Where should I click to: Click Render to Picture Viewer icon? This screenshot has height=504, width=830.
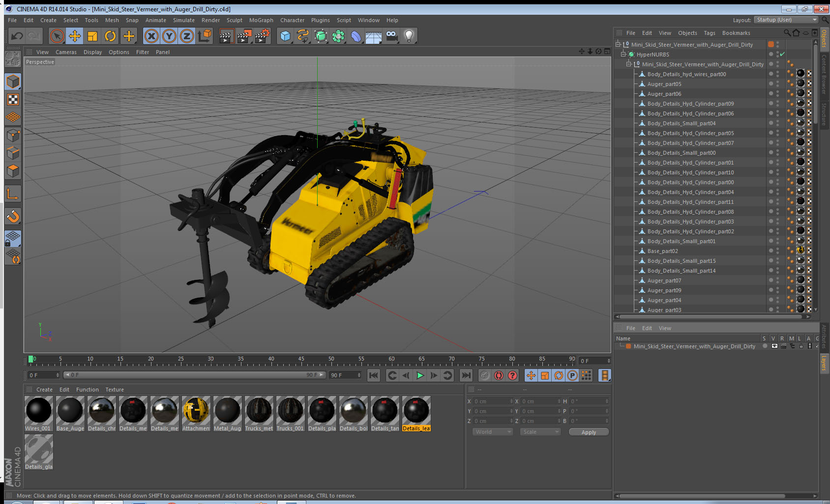(244, 36)
